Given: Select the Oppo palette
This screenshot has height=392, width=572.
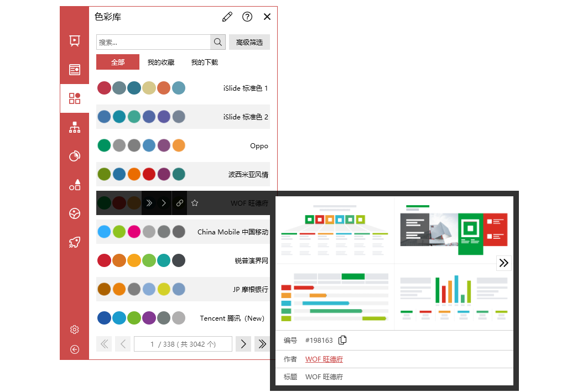Looking at the screenshot, I should pyautogui.click(x=183, y=145).
